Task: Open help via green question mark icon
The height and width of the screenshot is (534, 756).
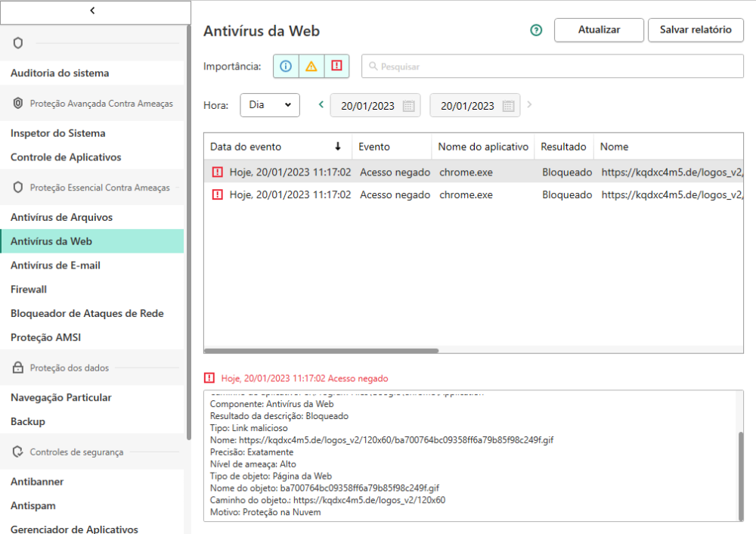Action: (536, 30)
